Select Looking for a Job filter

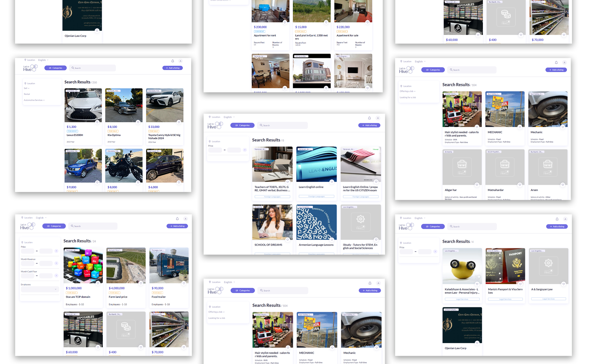tap(408, 97)
